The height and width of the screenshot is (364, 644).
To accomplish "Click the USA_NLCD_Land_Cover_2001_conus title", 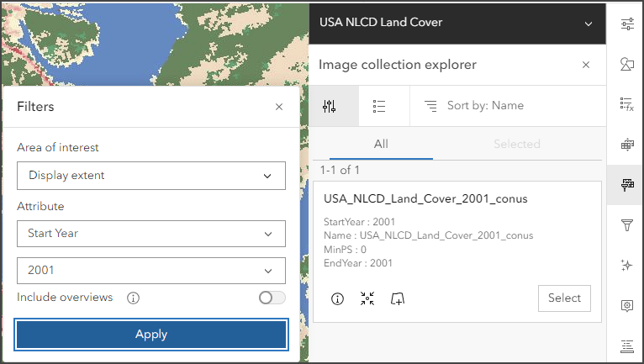I will pos(425,199).
